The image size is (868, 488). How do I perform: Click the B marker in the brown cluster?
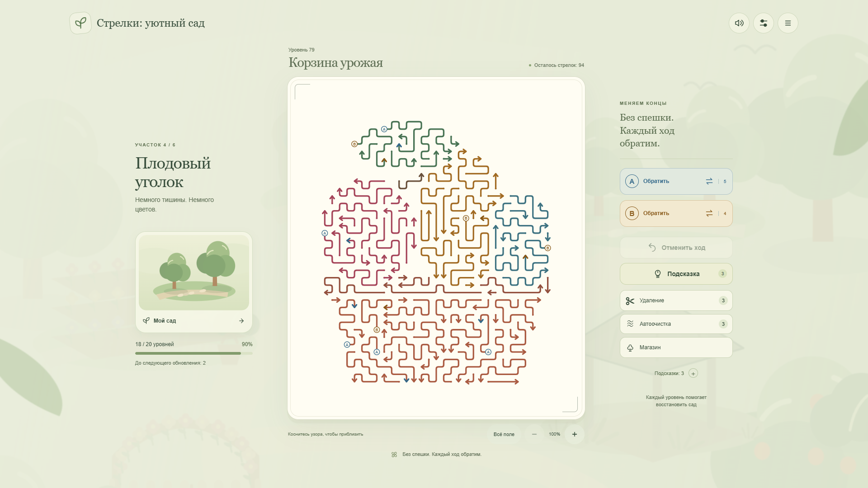click(x=377, y=330)
